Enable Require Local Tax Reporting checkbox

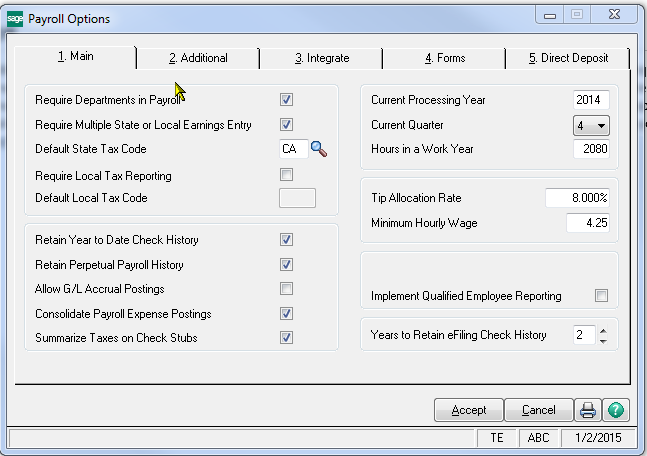286,175
